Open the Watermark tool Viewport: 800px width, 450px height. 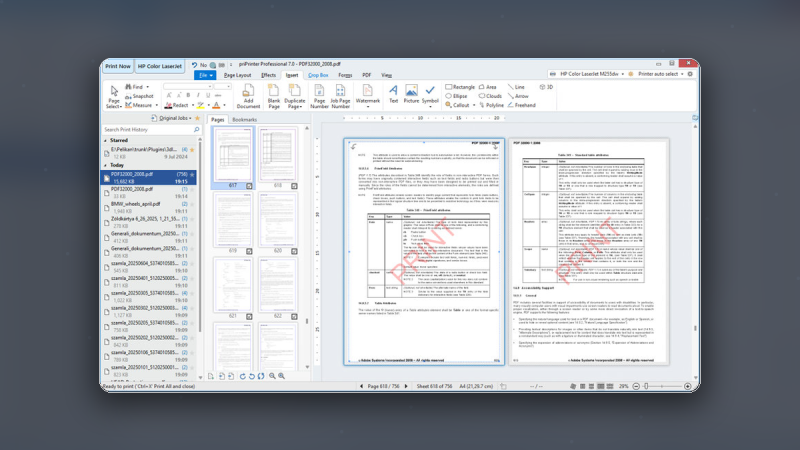coord(368,96)
